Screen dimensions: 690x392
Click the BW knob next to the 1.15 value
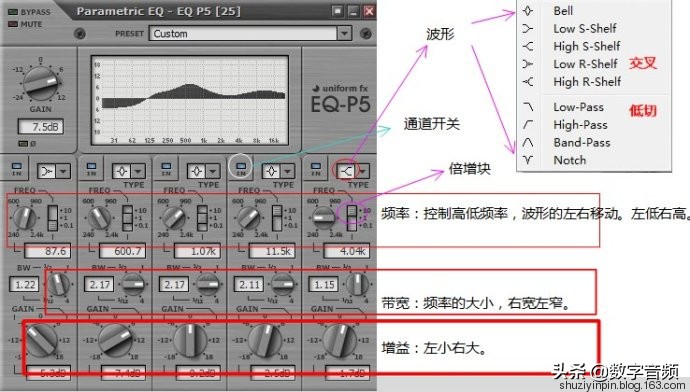click(357, 284)
